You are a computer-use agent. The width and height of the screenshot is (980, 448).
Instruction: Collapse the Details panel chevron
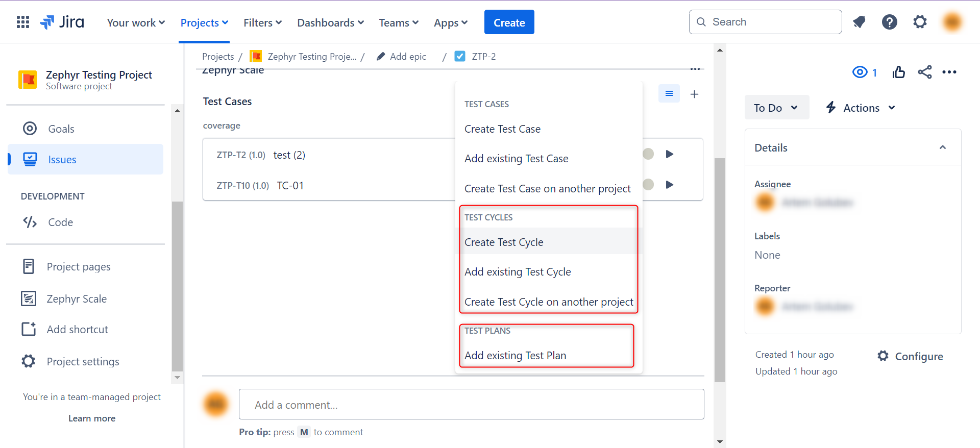point(942,147)
